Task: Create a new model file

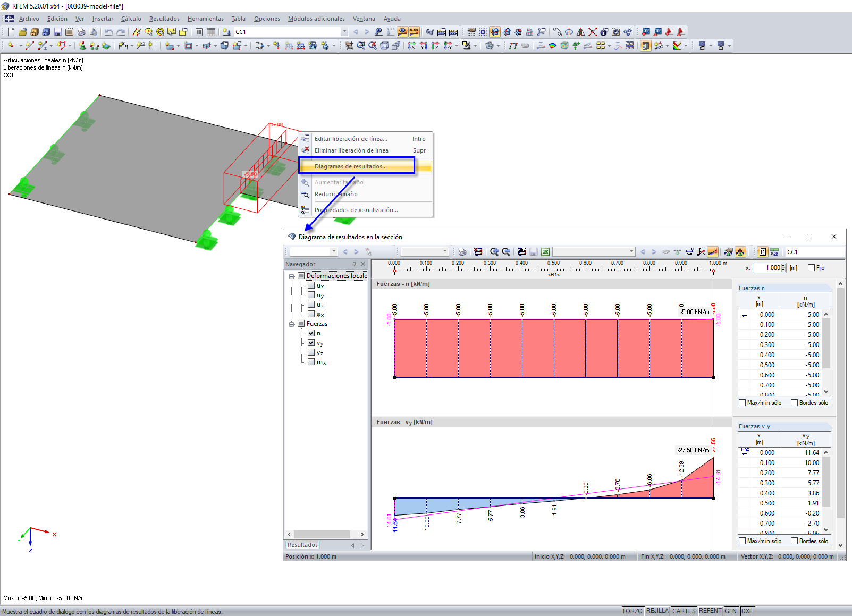Action: tap(11, 32)
